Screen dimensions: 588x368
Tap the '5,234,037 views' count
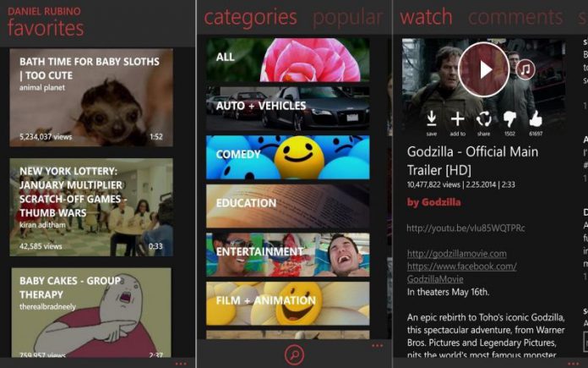[46, 137]
